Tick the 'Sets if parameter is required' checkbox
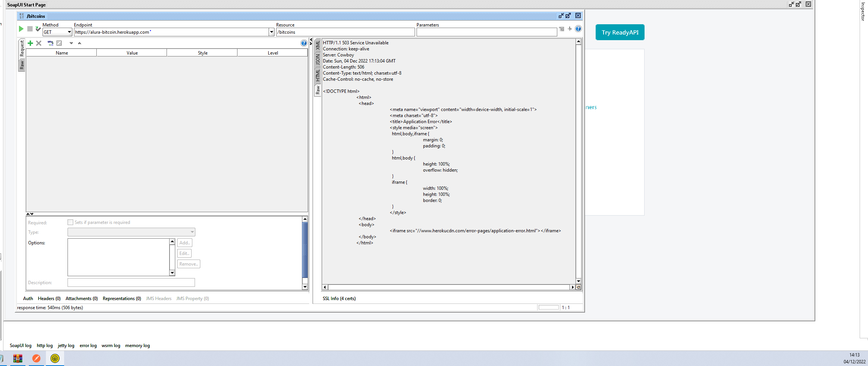Image resolution: width=868 pixels, height=366 pixels. (70, 222)
